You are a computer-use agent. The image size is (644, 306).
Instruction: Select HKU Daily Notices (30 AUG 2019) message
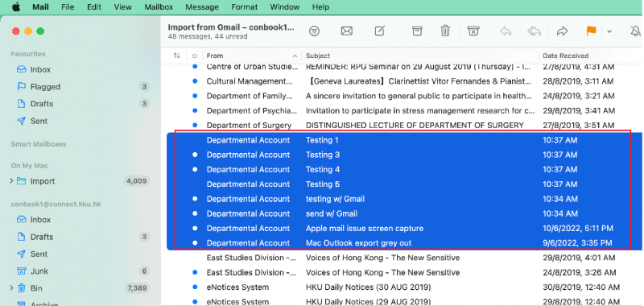pyautogui.click(x=404, y=287)
